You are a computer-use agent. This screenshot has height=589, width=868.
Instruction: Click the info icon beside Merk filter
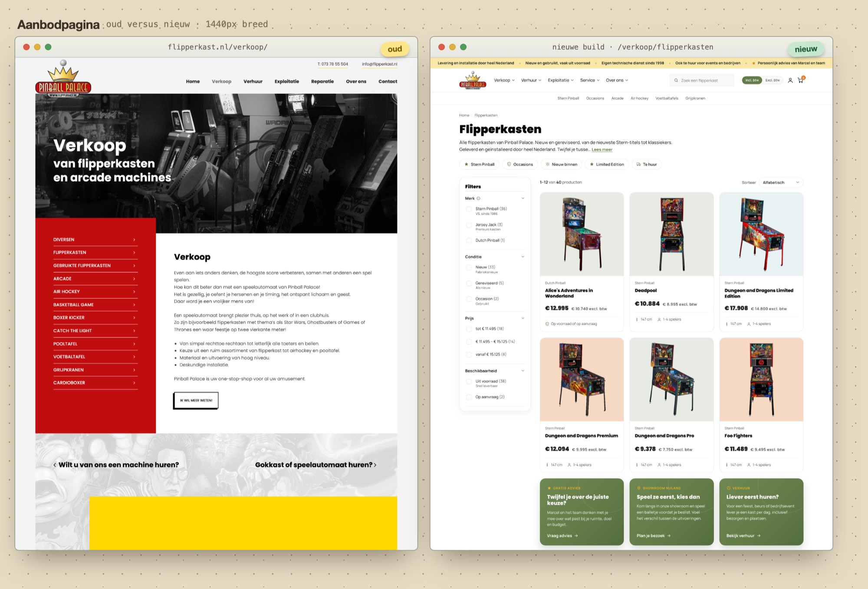[x=479, y=199]
